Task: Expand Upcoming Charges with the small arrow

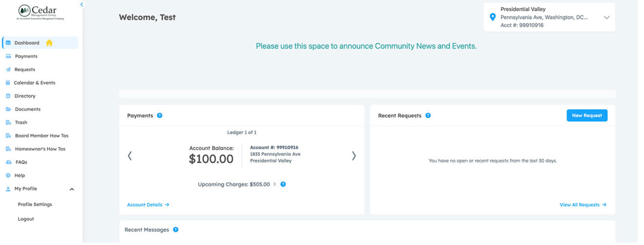Action: click(x=275, y=184)
